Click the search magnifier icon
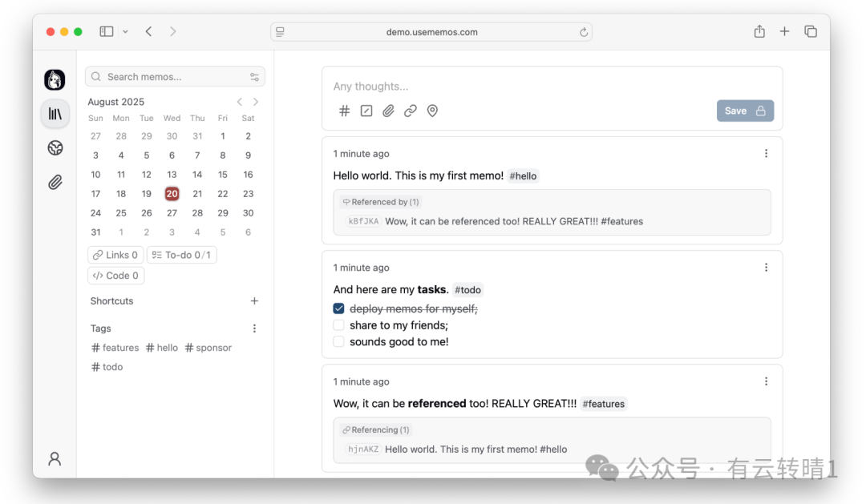 96,77
